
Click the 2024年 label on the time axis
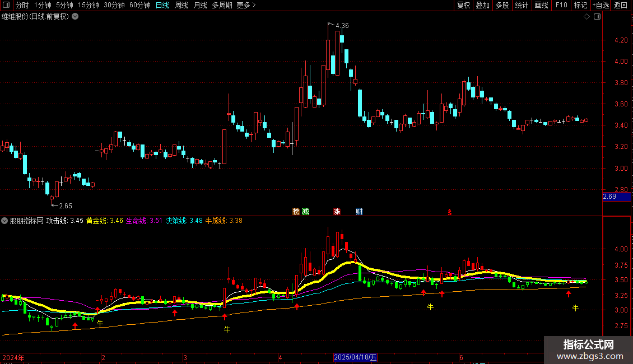tap(13, 357)
